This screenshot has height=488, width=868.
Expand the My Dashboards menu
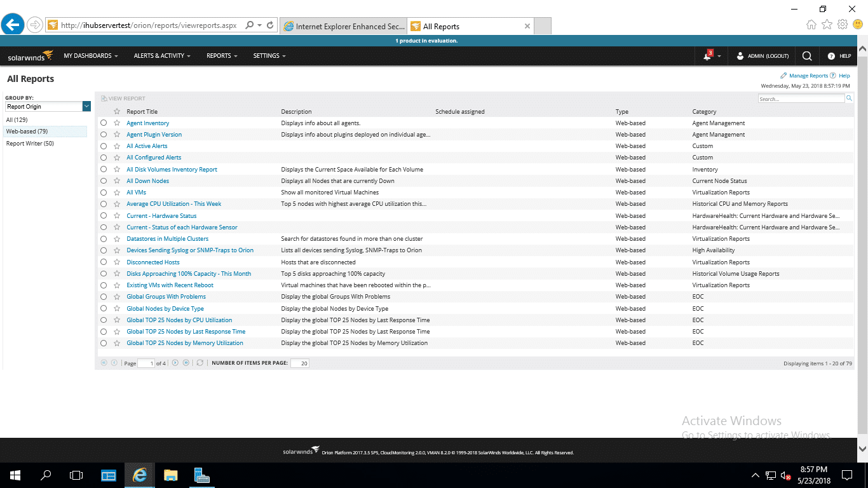click(91, 56)
